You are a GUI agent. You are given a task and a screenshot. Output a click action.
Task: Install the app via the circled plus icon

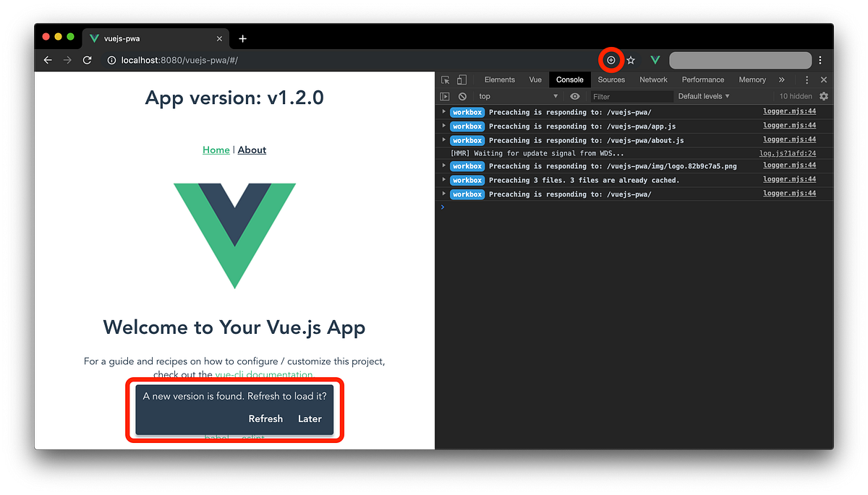click(x=610, y=60)
